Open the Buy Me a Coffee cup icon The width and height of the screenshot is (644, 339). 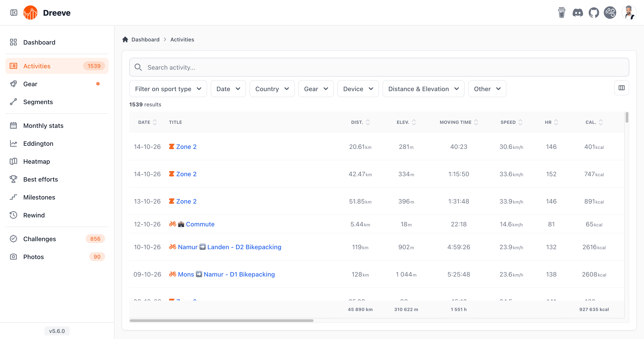(561, 13)
